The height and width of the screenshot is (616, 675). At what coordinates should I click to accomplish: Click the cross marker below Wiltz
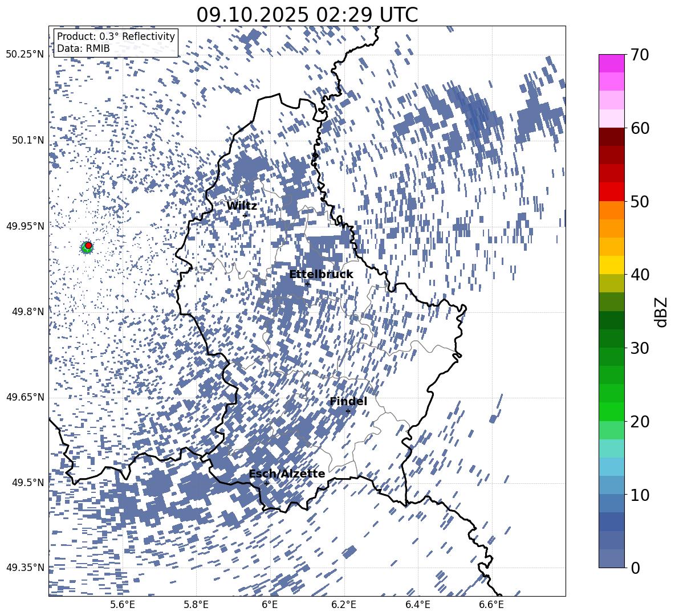click(x=245, y=215)
